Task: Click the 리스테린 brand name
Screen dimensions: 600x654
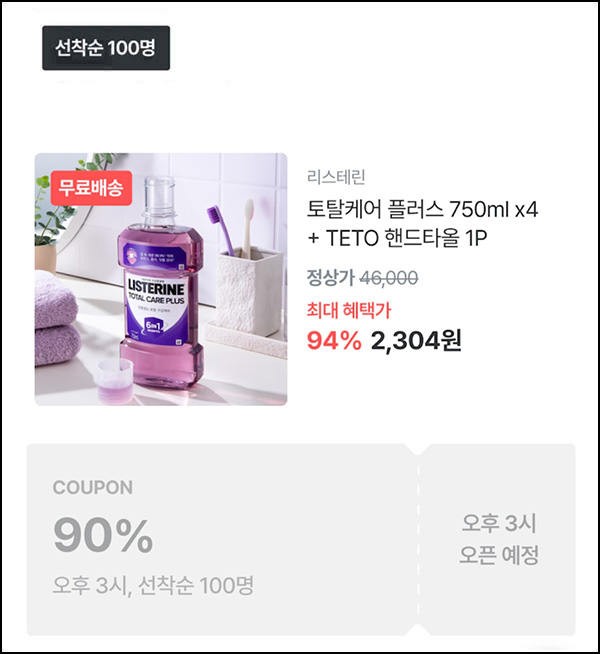Action: 336,177
